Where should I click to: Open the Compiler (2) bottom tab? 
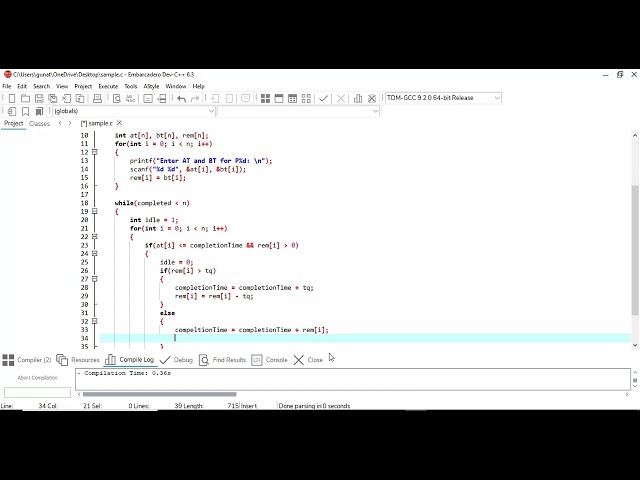[27, 360]
